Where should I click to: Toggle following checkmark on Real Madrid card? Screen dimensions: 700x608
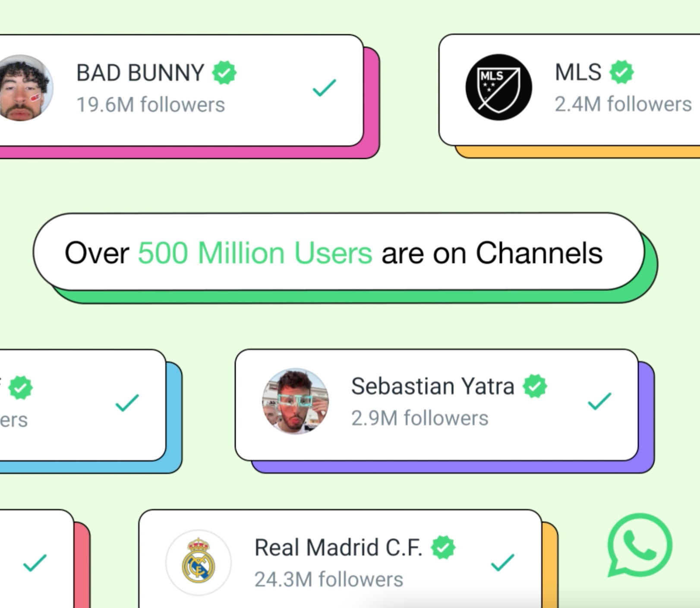point(503,563)
